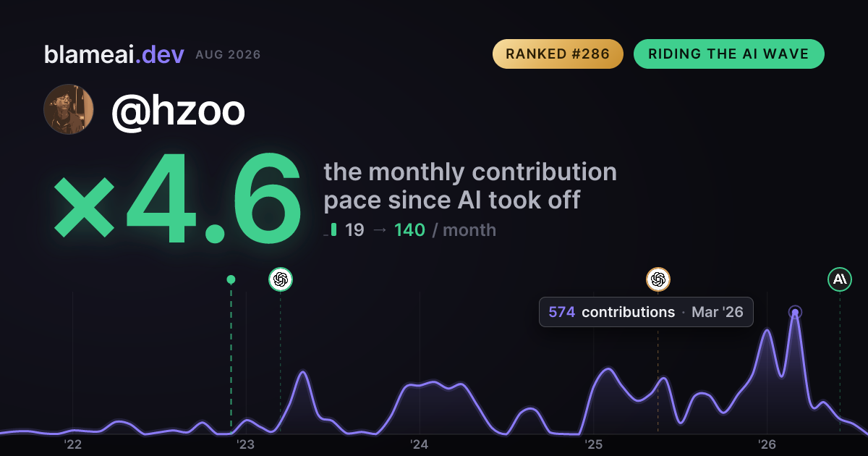Select the '22 axis label
The width and height of the screenshot is (868, 456).
pos(72,444)
